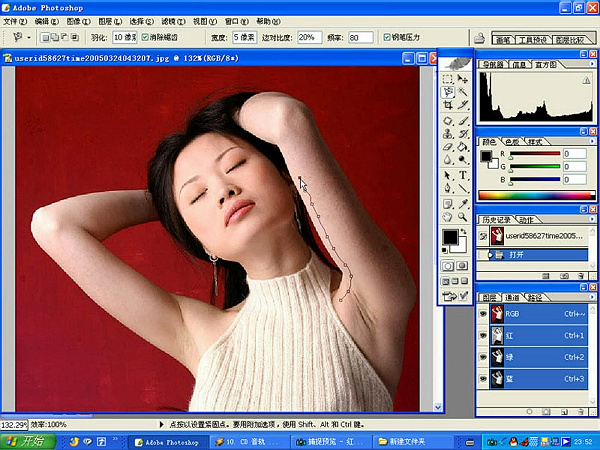Viewport: 600px width, 450px height.
Task: Switch to Quick Mask mode button
Action: click(x=462, y=266)
